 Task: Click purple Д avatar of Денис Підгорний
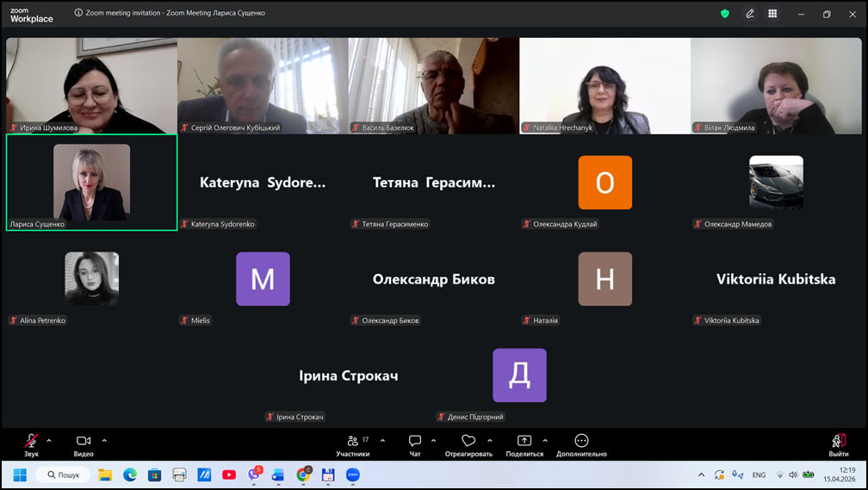[519, 375]
